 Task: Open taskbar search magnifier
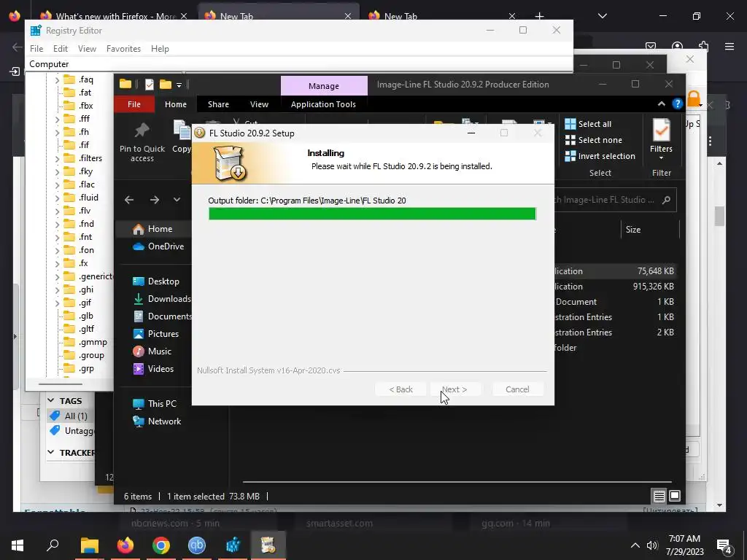point(53,545)
